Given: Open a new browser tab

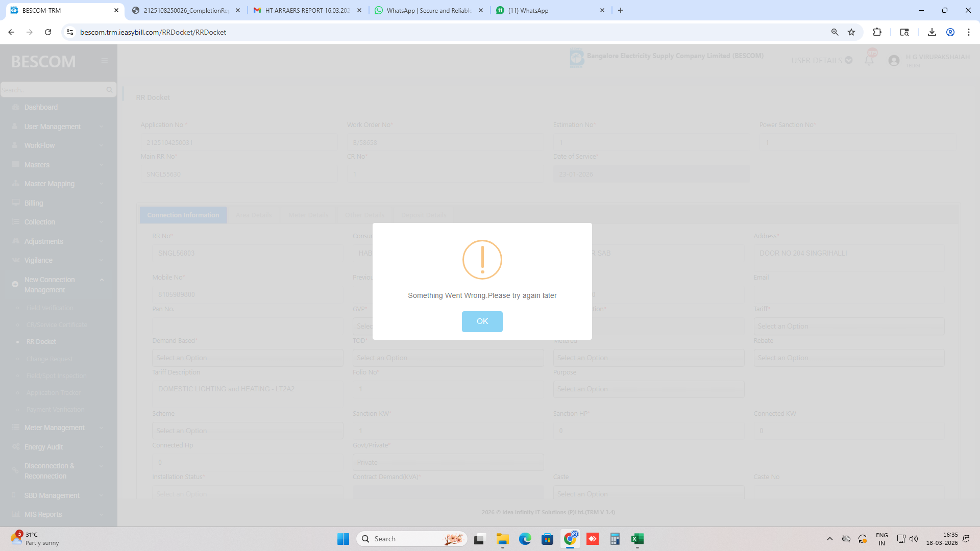Looking at the screenshot, I should coord(621,10).
